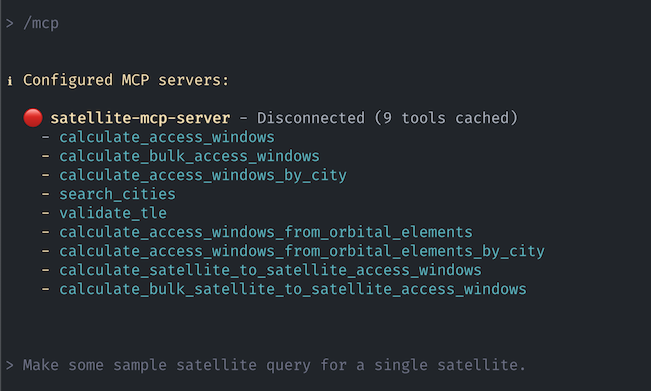Select the satellite-mcp-server name
Image resolution: width=651 pixels, height=391 pixels.
(x=140, y=118)
